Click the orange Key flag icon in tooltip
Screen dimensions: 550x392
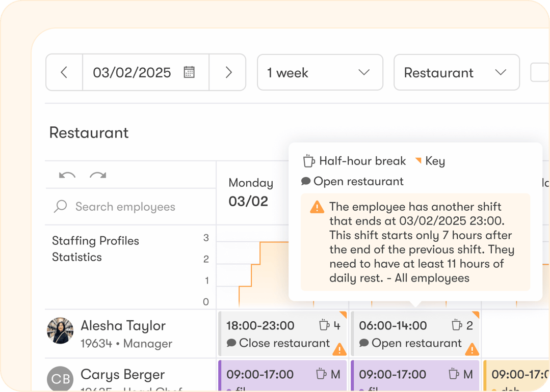(x=418, y=160)
